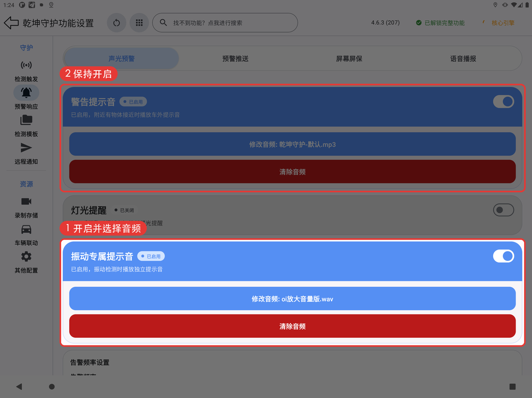
Task: Click 乾坤守护功能设置 title
Action: click(58, 23)
